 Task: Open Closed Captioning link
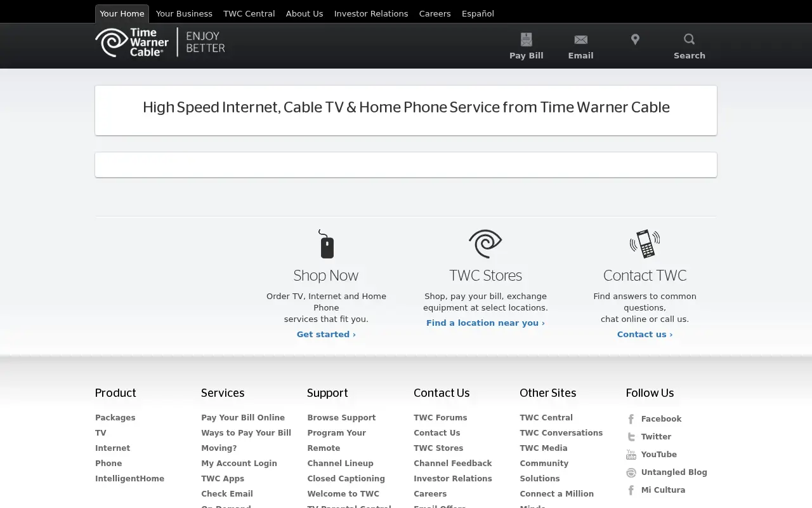[346, 479]
